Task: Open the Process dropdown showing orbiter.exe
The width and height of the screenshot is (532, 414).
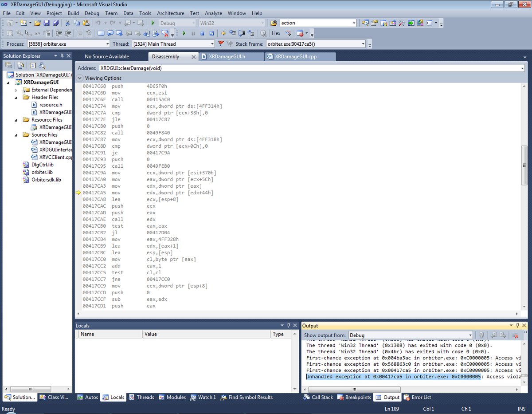Action: coord(68,44)
